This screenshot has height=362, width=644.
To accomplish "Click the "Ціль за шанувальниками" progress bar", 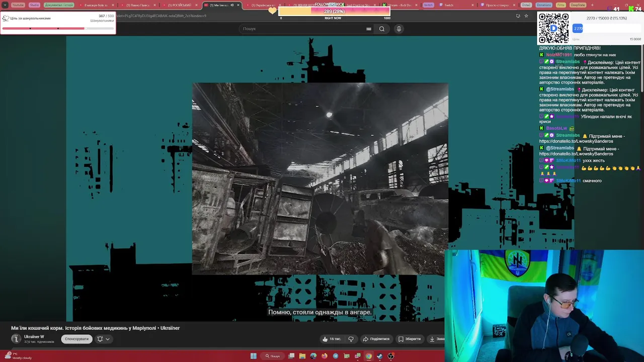I will pos(58,28).
